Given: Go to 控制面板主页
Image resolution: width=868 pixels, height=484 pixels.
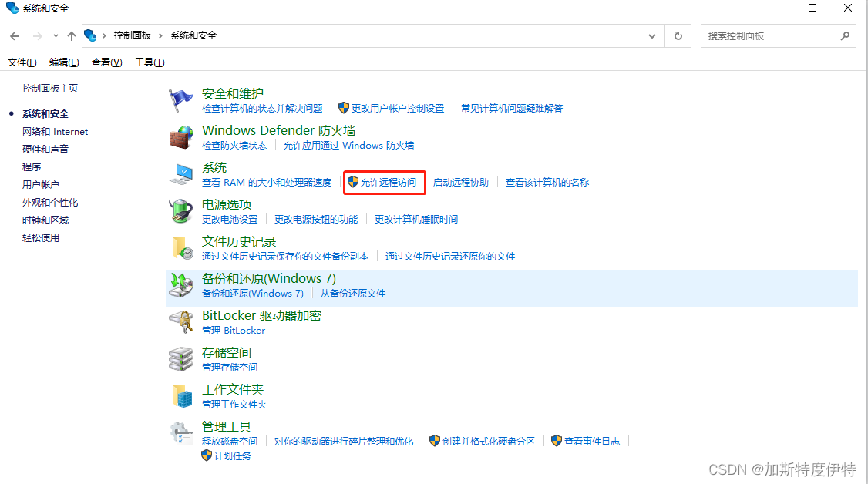Looking at the screenshot, I should (50, 89).
